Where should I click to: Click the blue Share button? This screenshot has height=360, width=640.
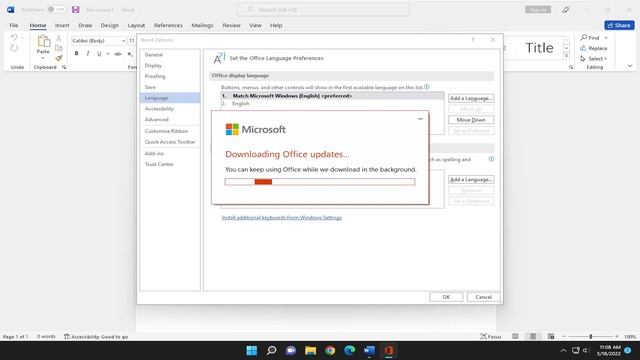tap(619, 25)
